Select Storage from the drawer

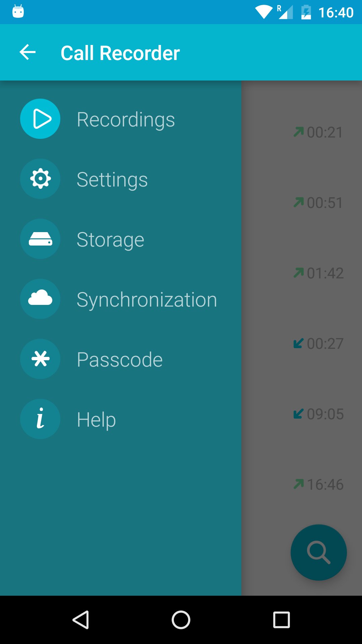(x=110, y=239)
